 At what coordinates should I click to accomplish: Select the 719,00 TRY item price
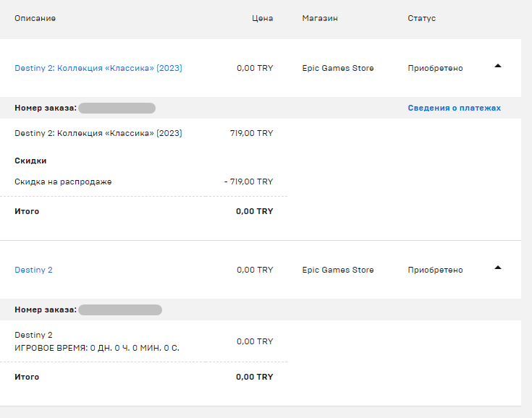pos(251,133)
